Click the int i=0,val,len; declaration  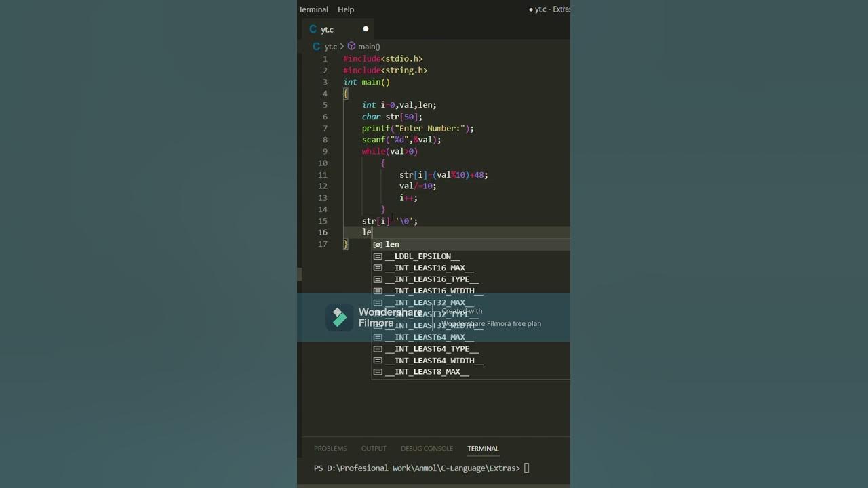tap(399, 105)
